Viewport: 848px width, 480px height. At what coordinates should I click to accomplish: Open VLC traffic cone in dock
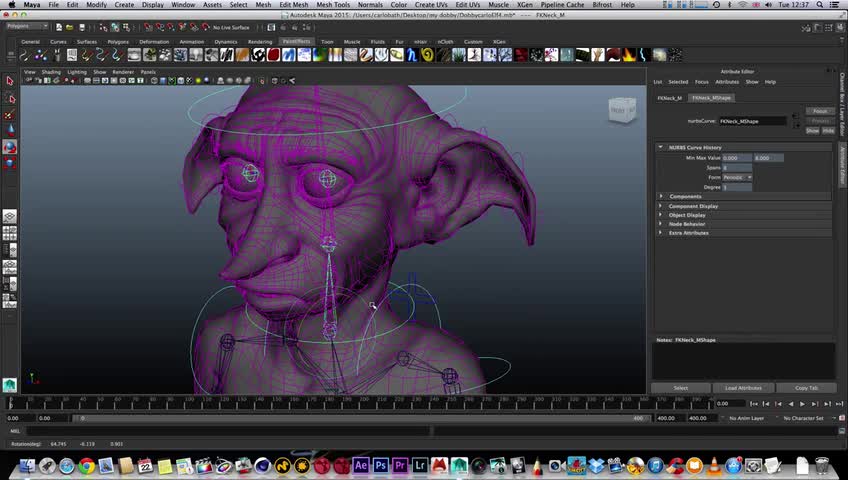pyautogui.click(x=714, y=465)
